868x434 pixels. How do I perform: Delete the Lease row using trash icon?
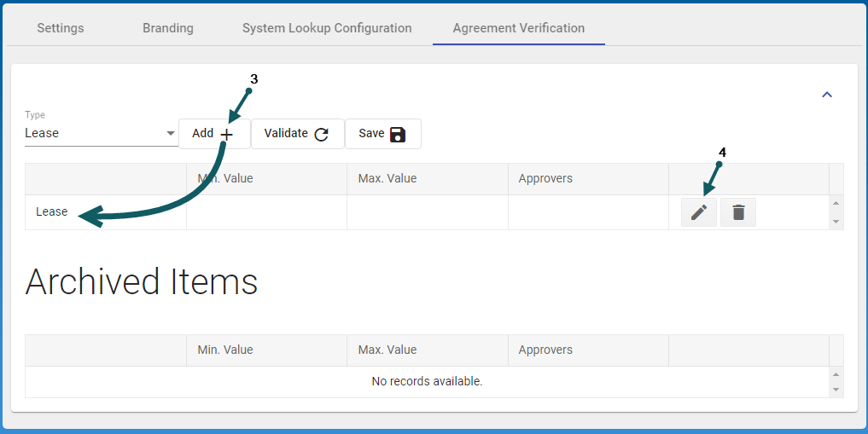pyautogui.click(x=738, y=212)
